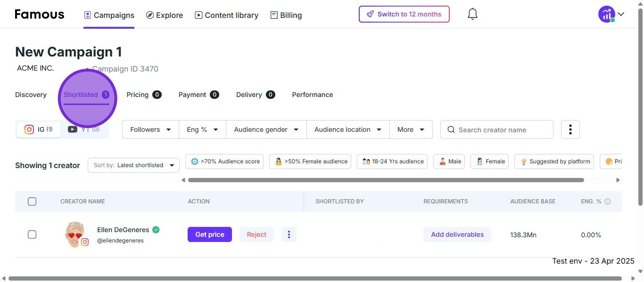644x282 pixels.
Task: Select the Instagram IG platform toggle
Action: pyautogui.click(x=39, y=129)
